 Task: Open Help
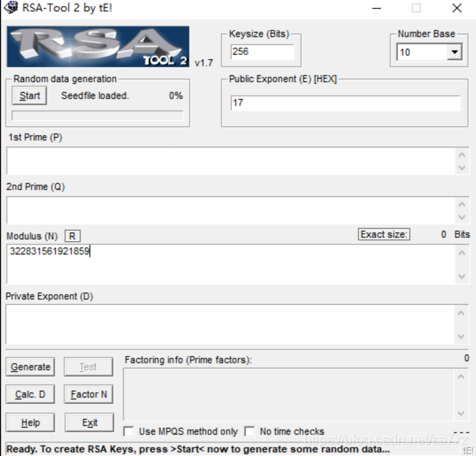30,422
